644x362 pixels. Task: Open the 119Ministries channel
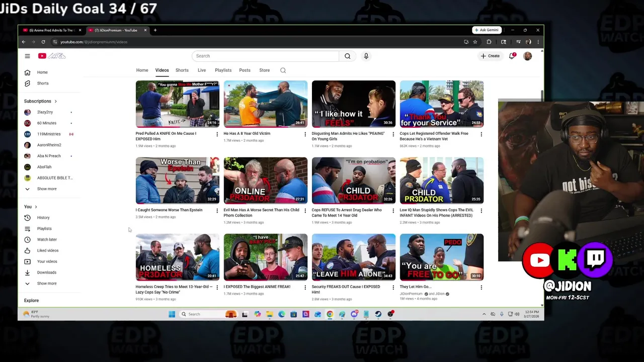coord(49,134)
